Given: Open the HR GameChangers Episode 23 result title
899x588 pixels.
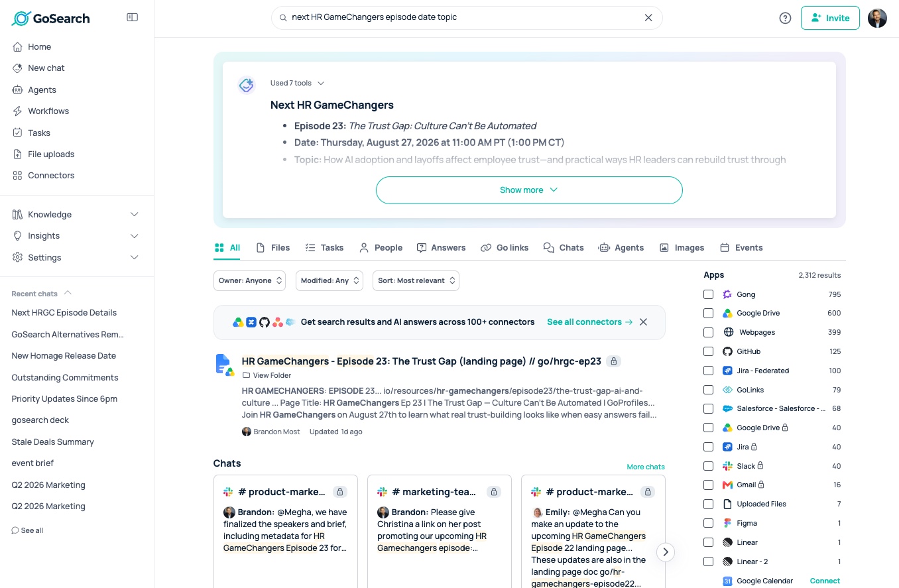Looking at the screenshot, I should 422,361.
